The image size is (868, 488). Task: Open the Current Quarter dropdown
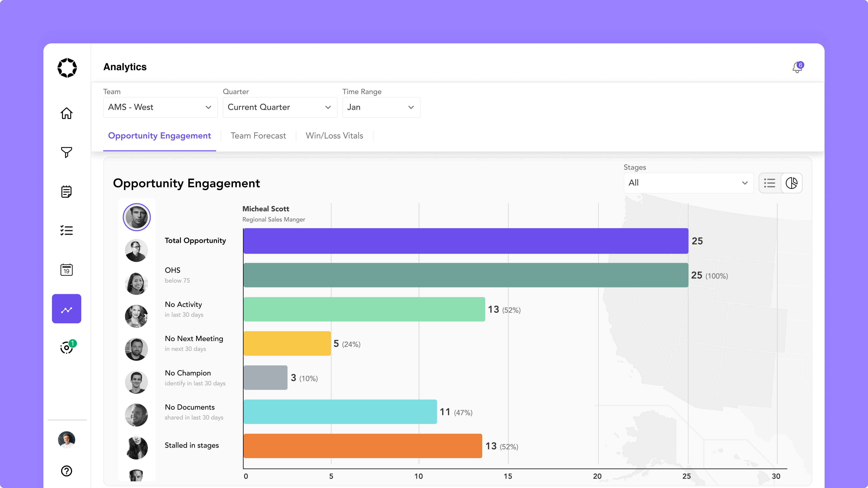tap(280, 107)
